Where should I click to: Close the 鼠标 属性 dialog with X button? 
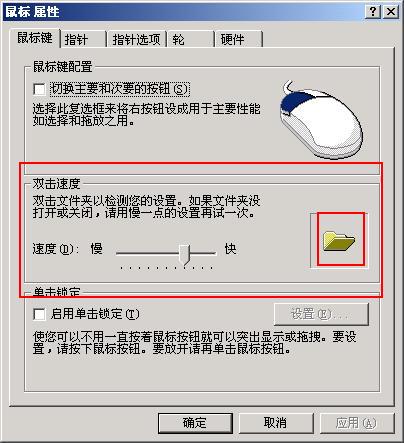pos(391,12)
